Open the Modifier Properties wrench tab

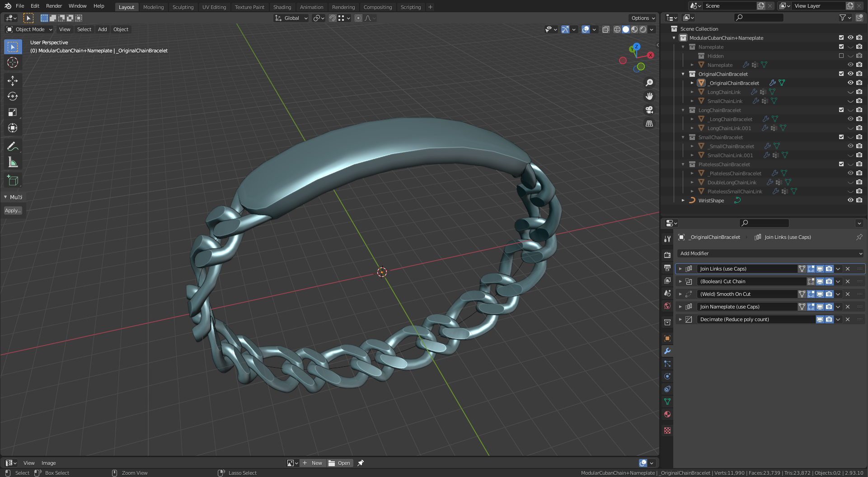tap(667, 351)
